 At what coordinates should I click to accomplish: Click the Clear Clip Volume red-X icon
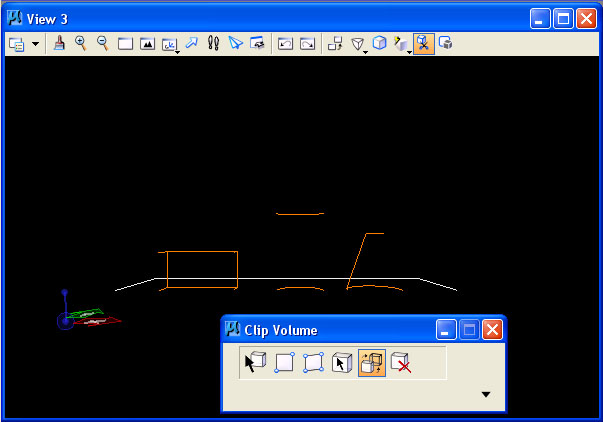pyautogui.click(x=401, y=363)
